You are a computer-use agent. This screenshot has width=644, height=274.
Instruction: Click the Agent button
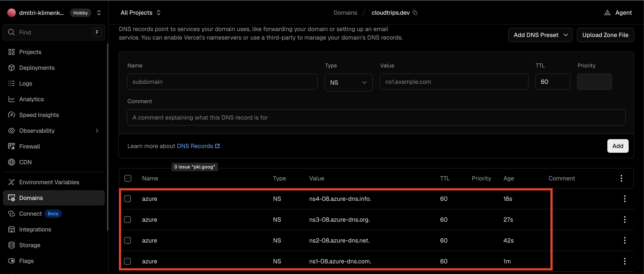(618, 13)
